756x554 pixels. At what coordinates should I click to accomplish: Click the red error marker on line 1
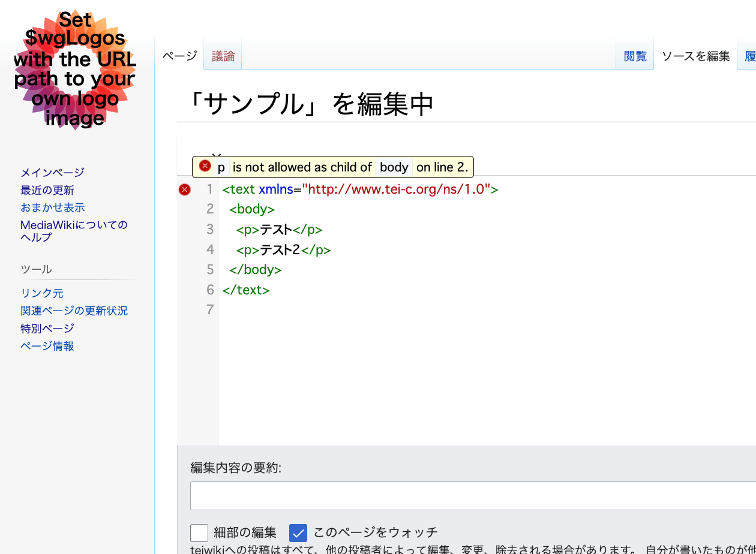pos(185,189)
